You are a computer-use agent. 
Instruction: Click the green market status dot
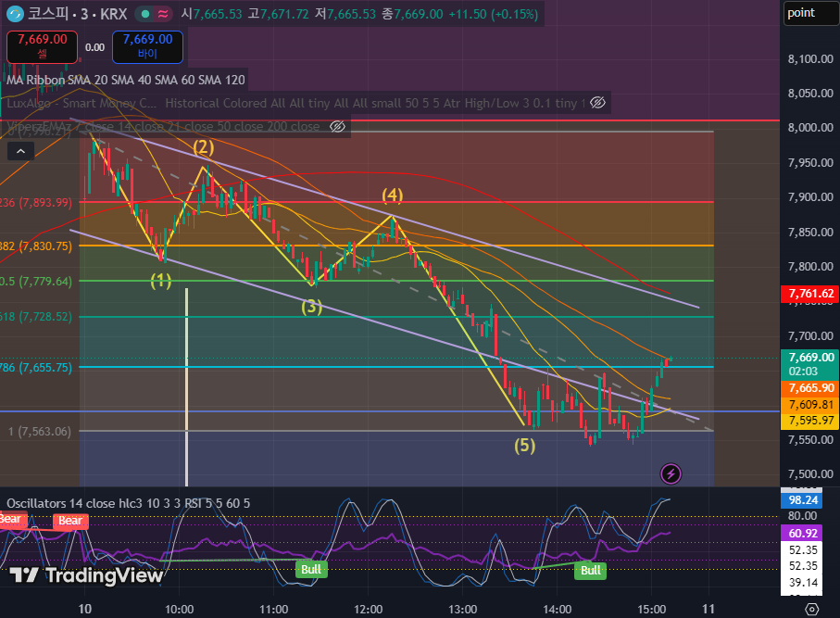pyautogui.click(x=144, y=14)
